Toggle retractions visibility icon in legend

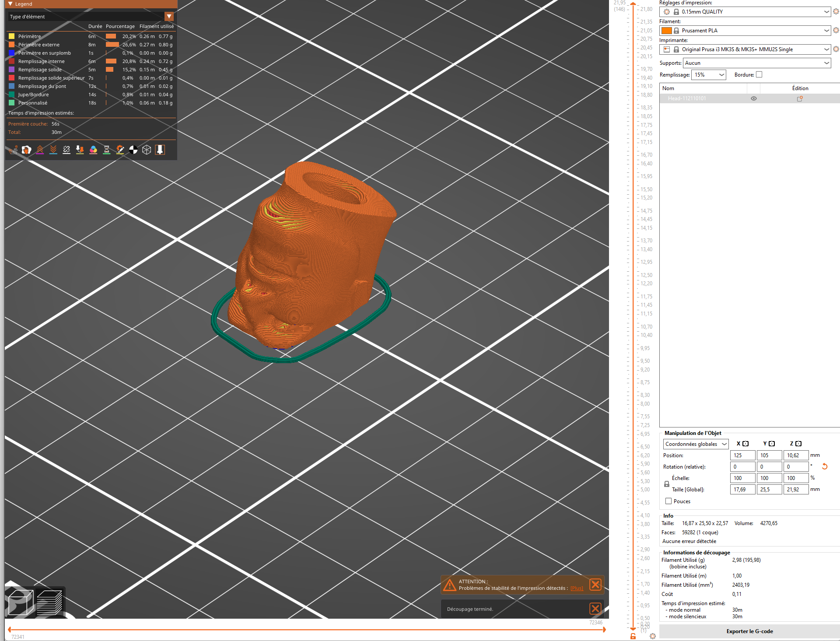[40, 150]
